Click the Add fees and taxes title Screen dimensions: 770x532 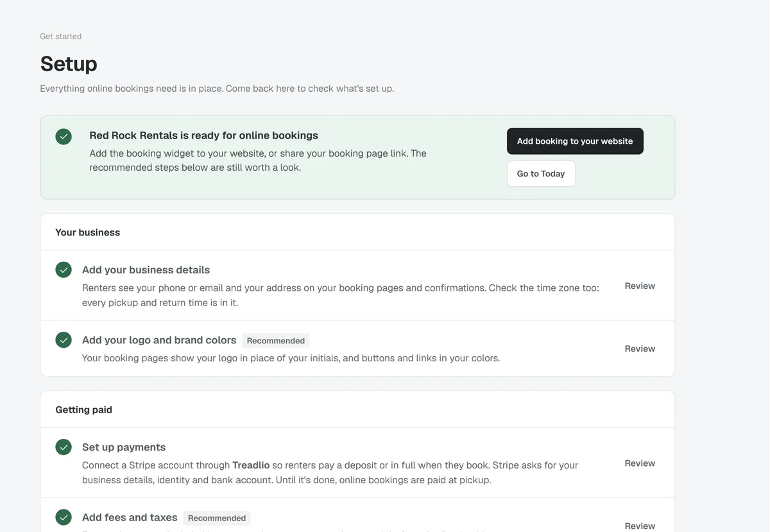click(x=130, y=517)
